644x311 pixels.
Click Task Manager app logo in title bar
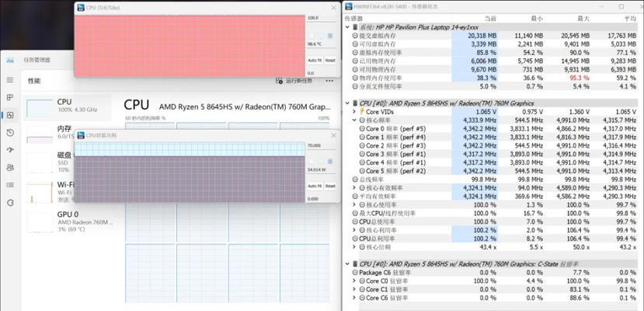coord(10,60)
